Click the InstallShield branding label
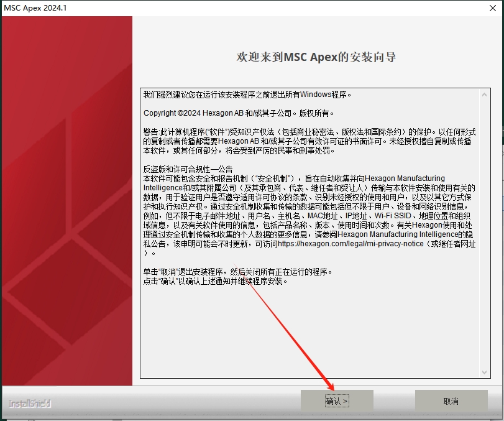This screenshot has width=504, height=421. [x=29, y=404]
